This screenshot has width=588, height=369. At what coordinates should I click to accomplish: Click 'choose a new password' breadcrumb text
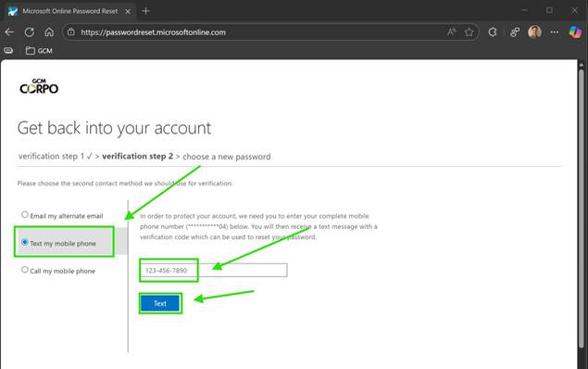[227, 157]
